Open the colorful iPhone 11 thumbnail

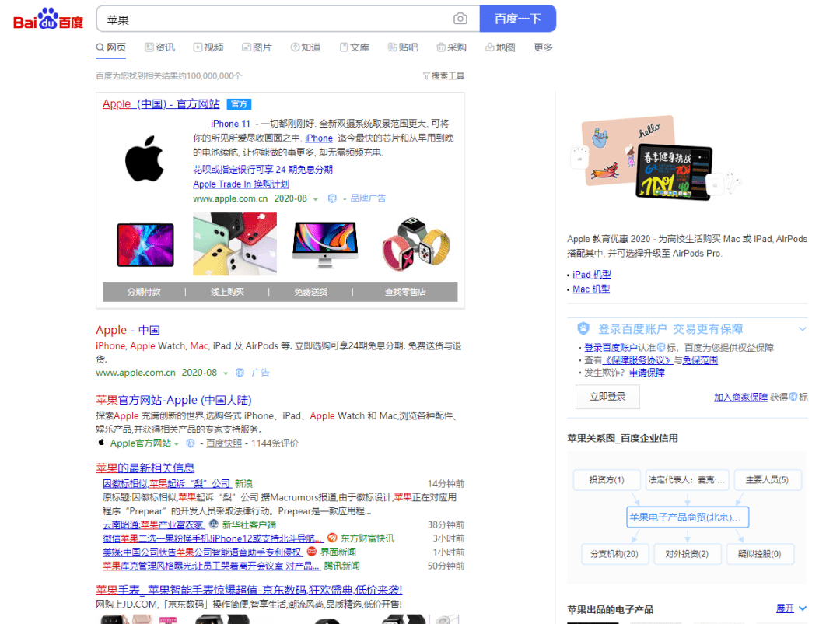click(x=235, y=244)
